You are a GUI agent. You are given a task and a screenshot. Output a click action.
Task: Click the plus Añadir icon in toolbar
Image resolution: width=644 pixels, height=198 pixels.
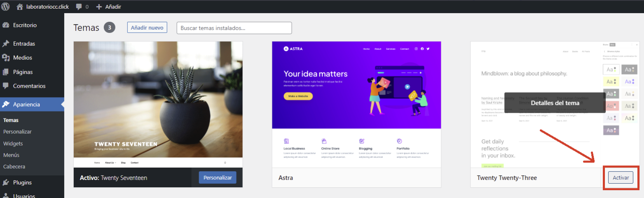[98, 7]
